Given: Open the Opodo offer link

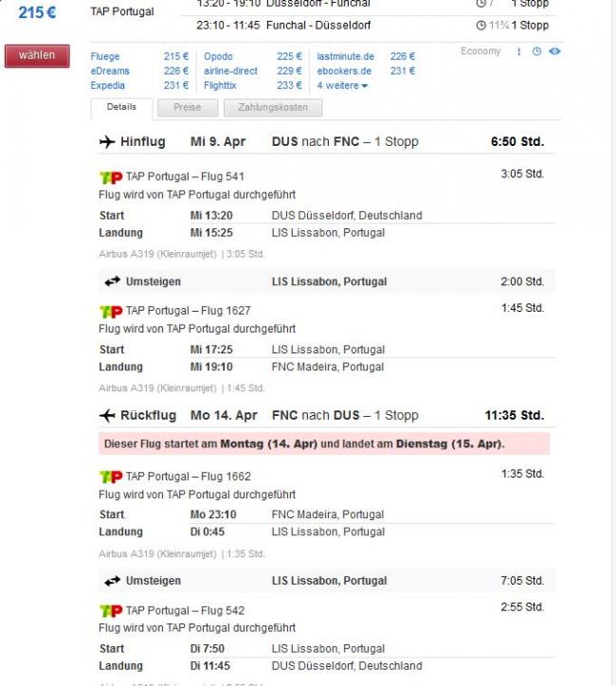Looking at the screenshot, I should (x=218, y=57).
